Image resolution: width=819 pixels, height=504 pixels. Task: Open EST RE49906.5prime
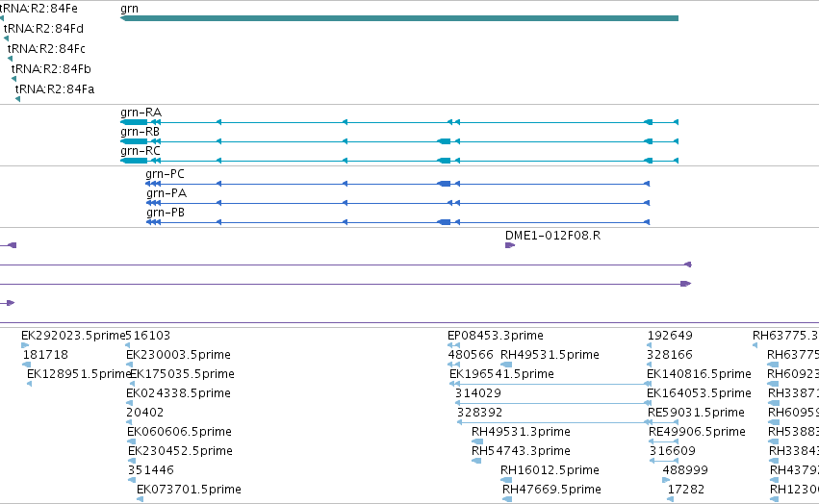(x=697, y=432)
